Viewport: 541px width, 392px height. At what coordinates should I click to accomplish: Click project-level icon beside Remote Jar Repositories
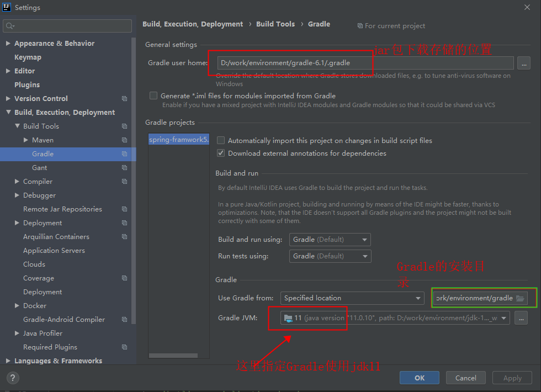[125, 209]
